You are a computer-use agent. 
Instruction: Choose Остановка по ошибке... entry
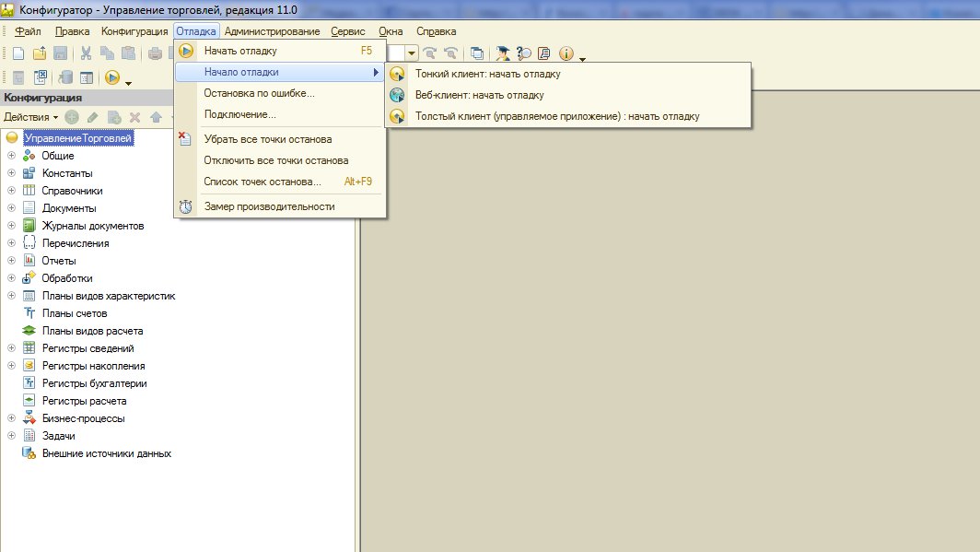point(279,93)
